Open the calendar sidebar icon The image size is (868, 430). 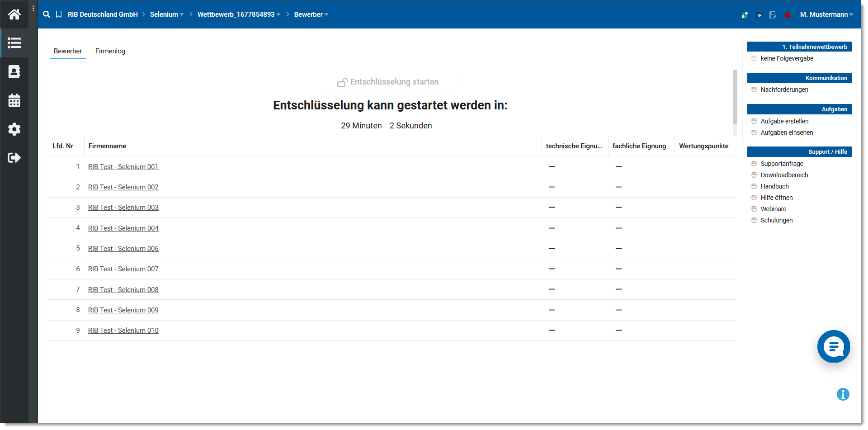14,100
